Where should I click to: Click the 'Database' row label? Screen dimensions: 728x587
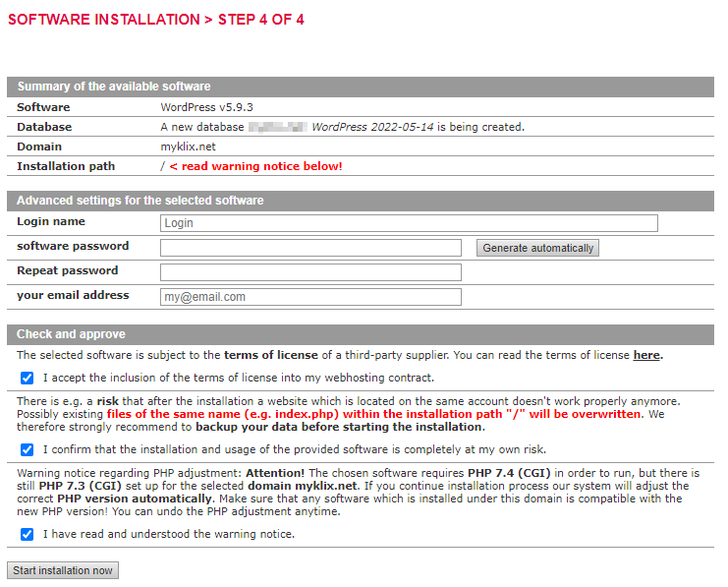coord(44,127)
